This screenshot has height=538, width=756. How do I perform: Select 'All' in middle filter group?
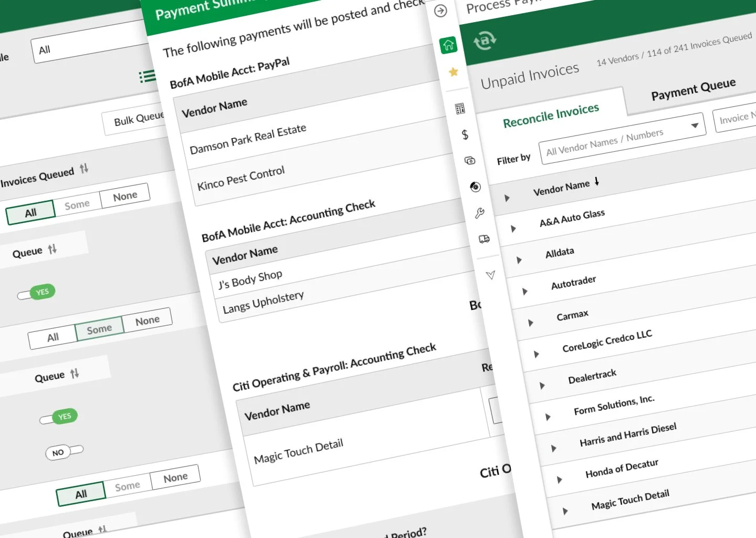click(x=52, y=338)
